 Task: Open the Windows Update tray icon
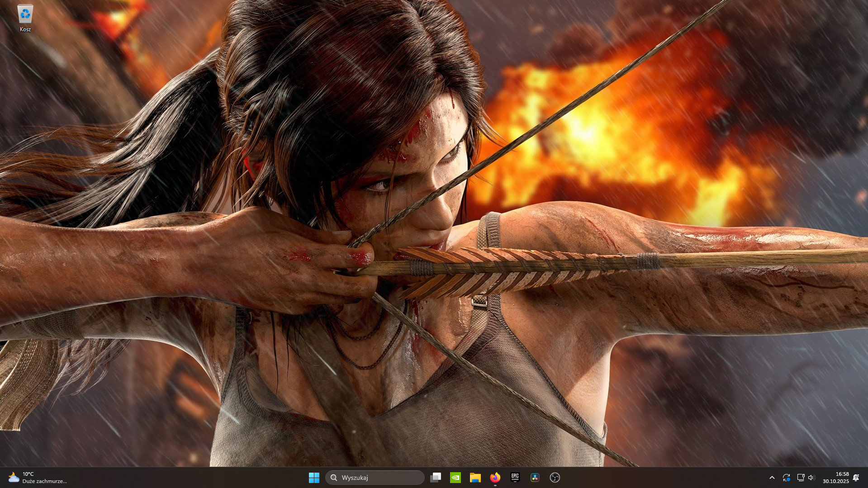tap(787, 478)
